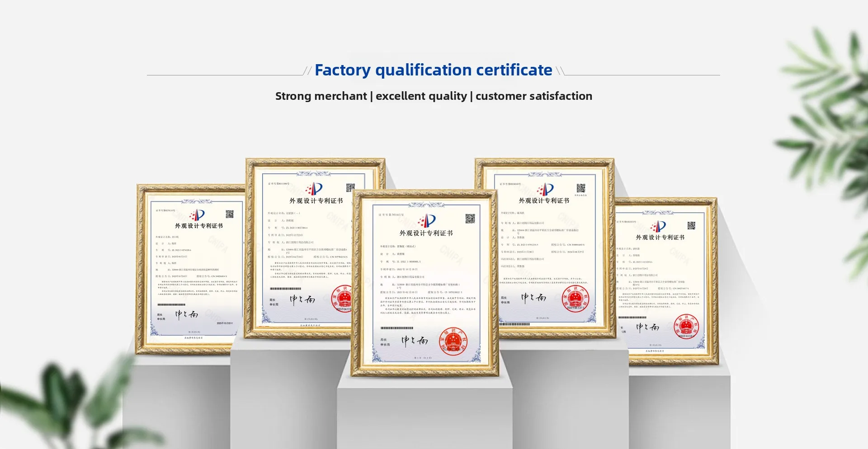Click the CNIPA logo on second-from-left certificate
Viewport: 868px width, 449px height.
(314, 189)
